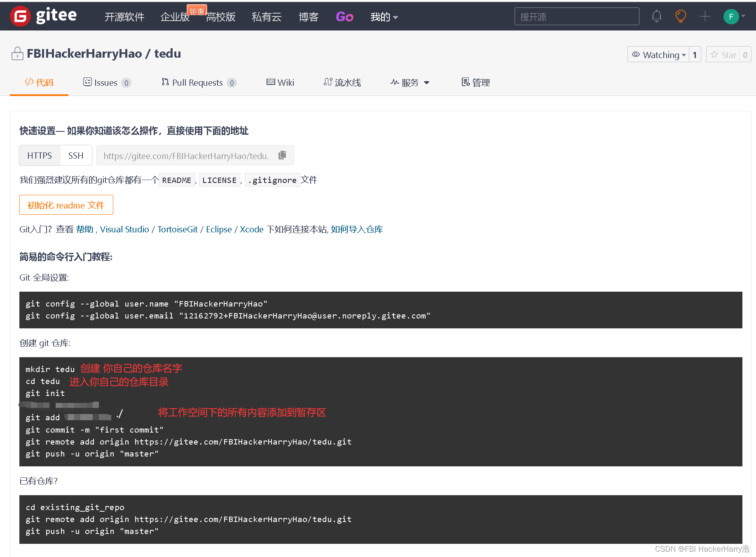Open the Watching dropdown
The width and height of the screenshot is (756, 557).
[x=658, y=54]
